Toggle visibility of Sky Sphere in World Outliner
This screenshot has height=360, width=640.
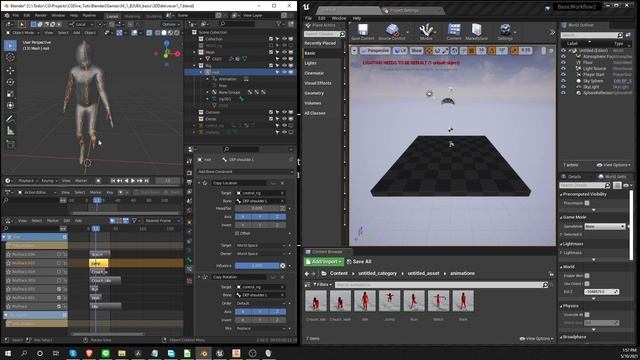click(563, 81)
